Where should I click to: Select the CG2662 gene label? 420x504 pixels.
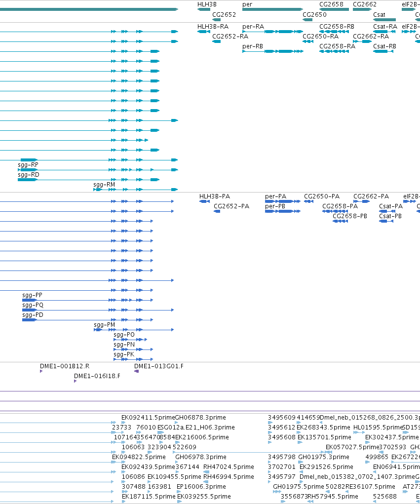(364, 4)
